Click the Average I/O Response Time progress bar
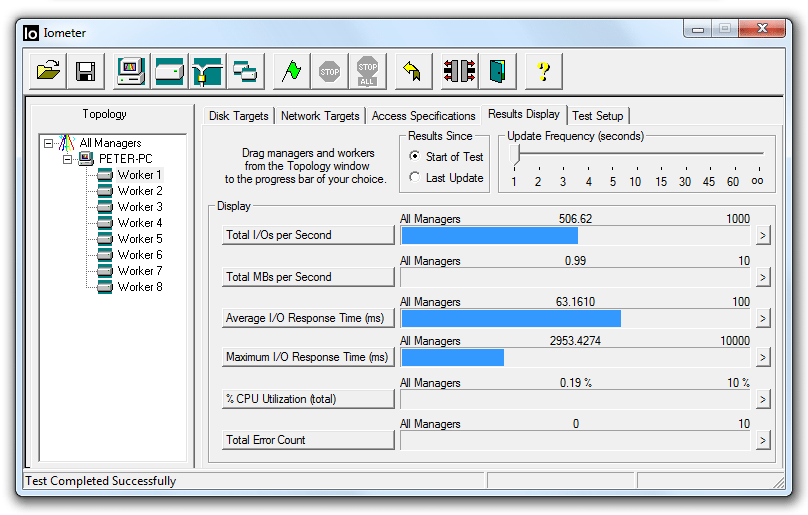 pyautogui.click(x=575, y=319)
